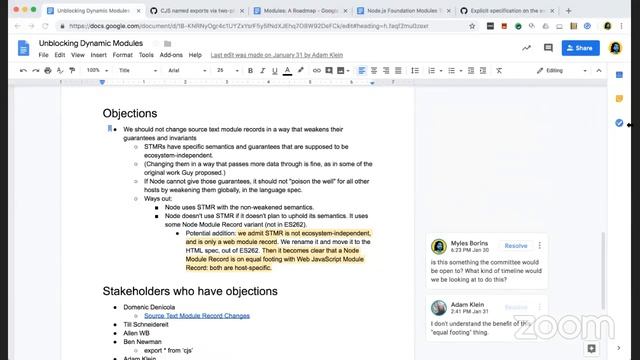Go to Docs home via document icon
The width and height of the screenshot is (640, 360).
(24, 48)
